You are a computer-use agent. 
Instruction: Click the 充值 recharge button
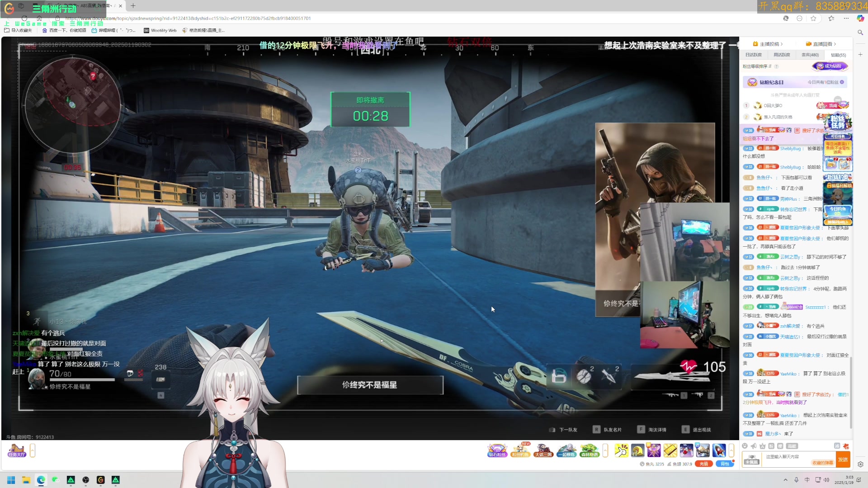point(704,464)
